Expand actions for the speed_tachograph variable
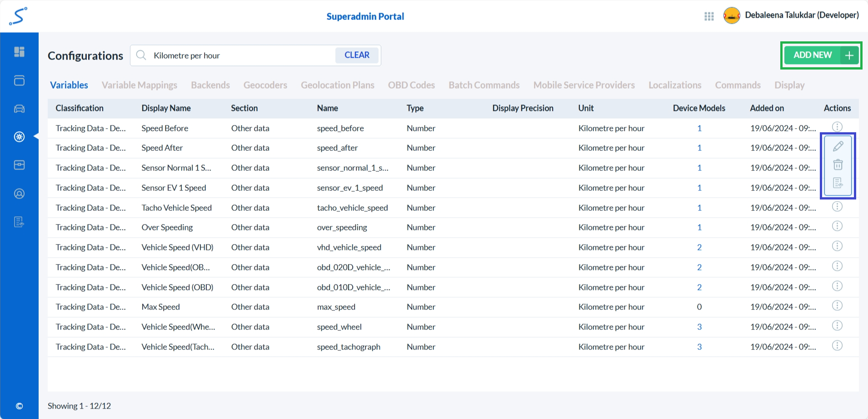868x419 pixels. 837,345
